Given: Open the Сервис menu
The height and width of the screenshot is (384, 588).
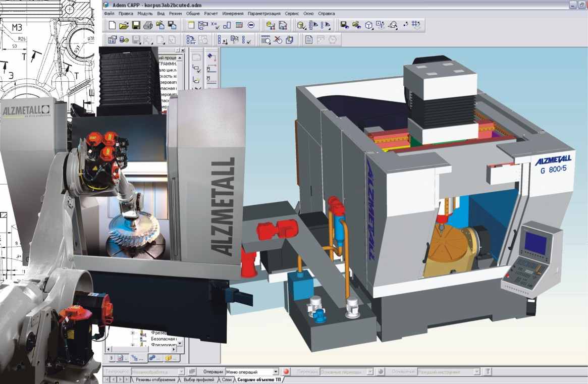Looking at the screenshot, I should click(292, 14).
